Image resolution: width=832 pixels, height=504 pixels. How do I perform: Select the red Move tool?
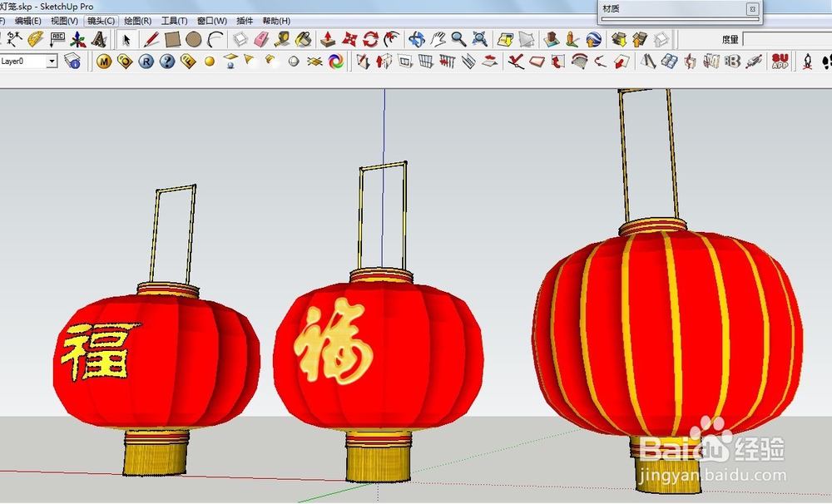pyautogui.click(x=349, y=40)
